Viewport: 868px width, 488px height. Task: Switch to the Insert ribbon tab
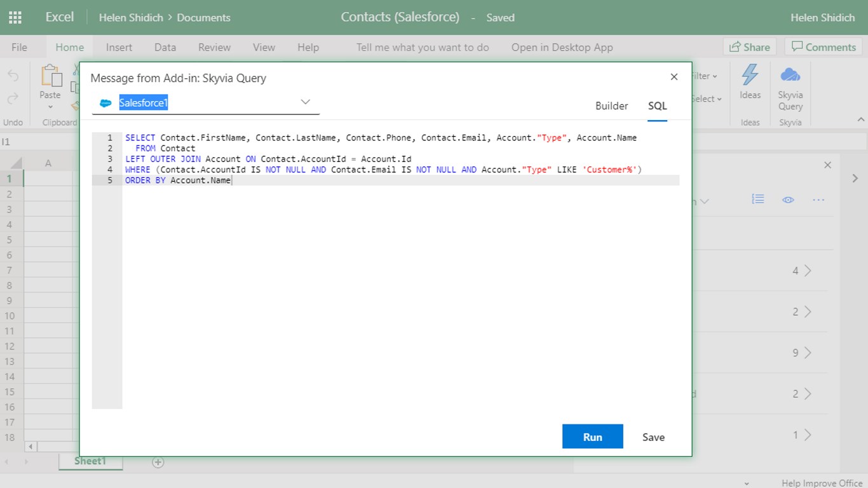[x=119, y=47]
